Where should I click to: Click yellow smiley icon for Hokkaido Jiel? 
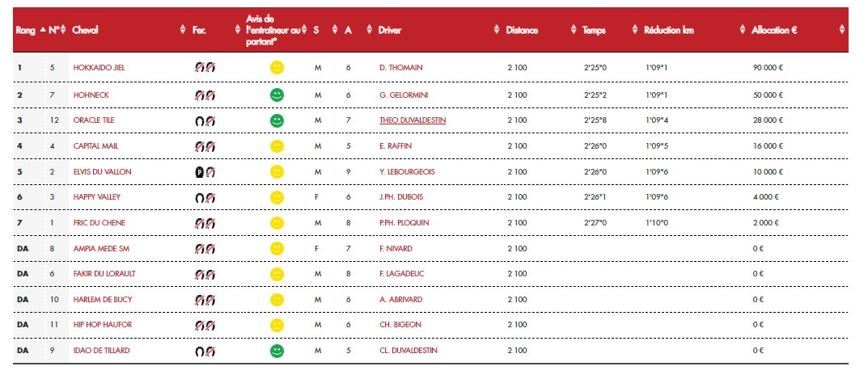pyautogui.click(x=277, y=68)
